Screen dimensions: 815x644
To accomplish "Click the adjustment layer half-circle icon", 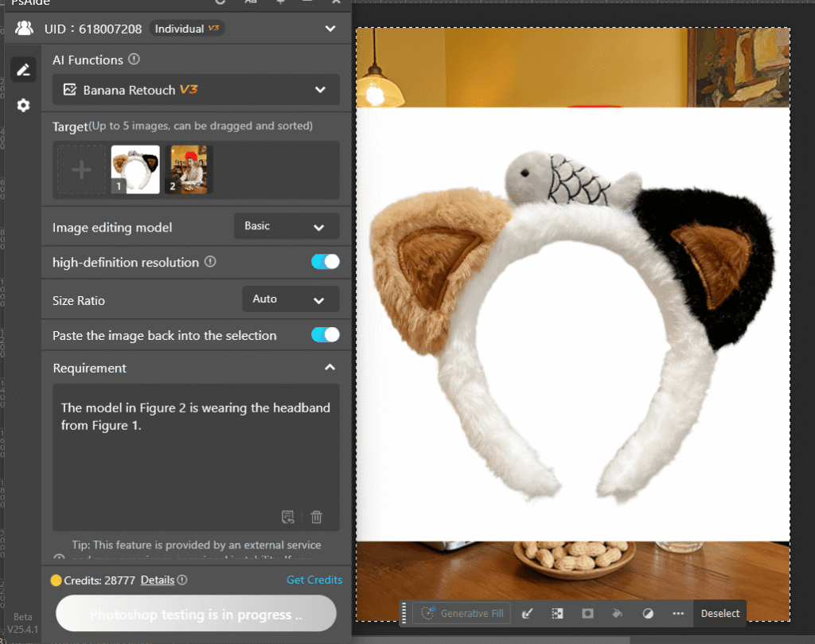I will 648,613.
